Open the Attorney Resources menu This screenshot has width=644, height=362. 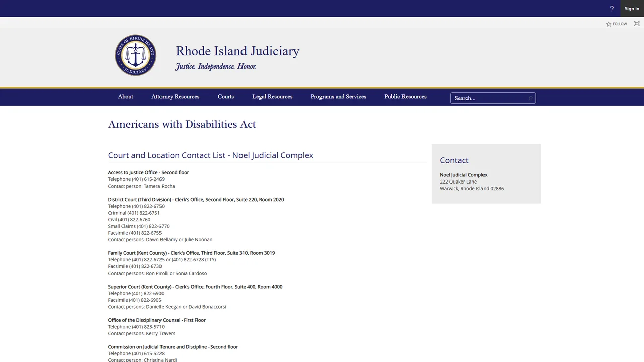click(176, 97)
